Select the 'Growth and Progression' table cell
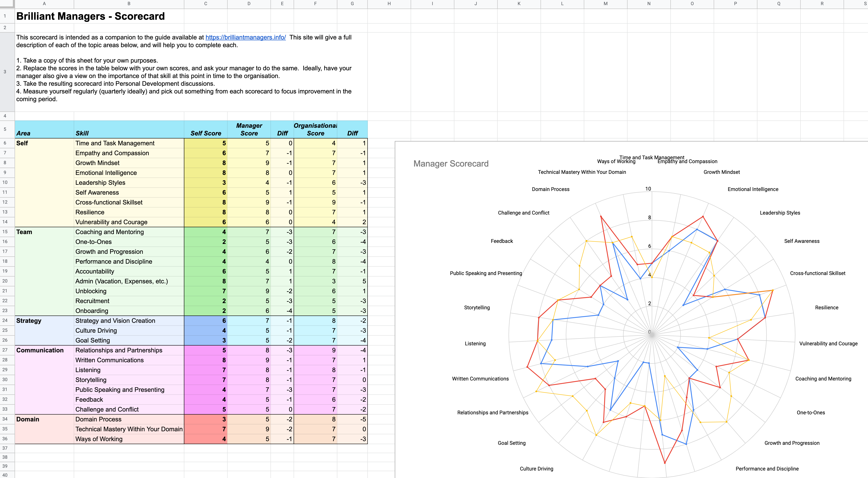 click(x=129, y=251)
